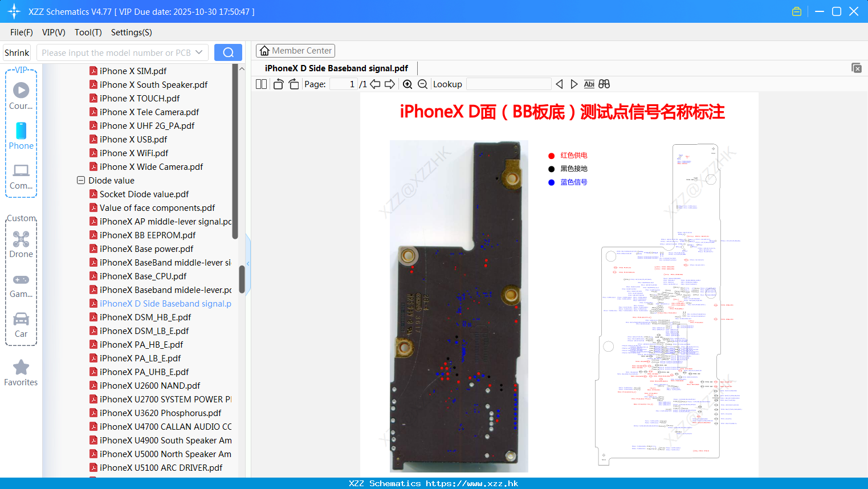Screen dimensions: 868x489
Task: Open iPhone X Tele Camera.pdf
Action: tap(149, 112)
